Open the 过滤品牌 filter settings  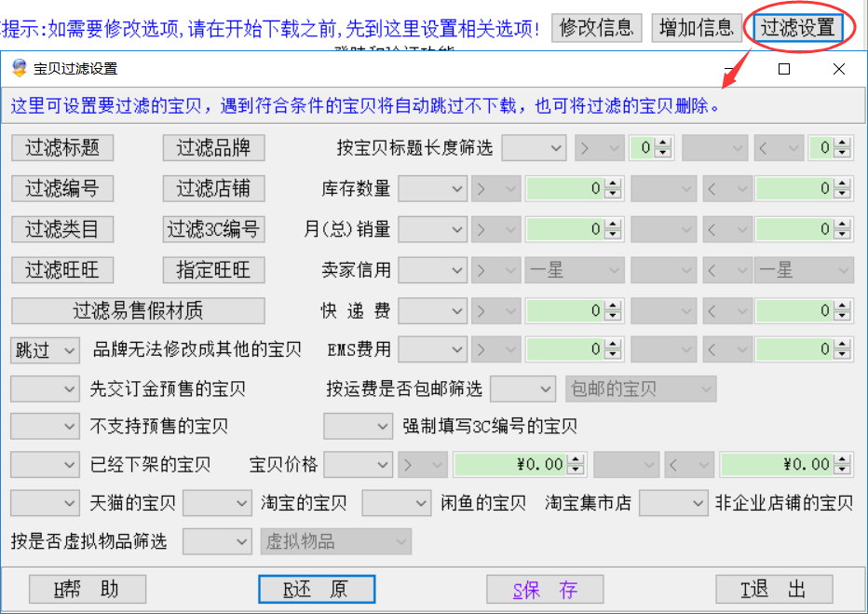(213, 147)
